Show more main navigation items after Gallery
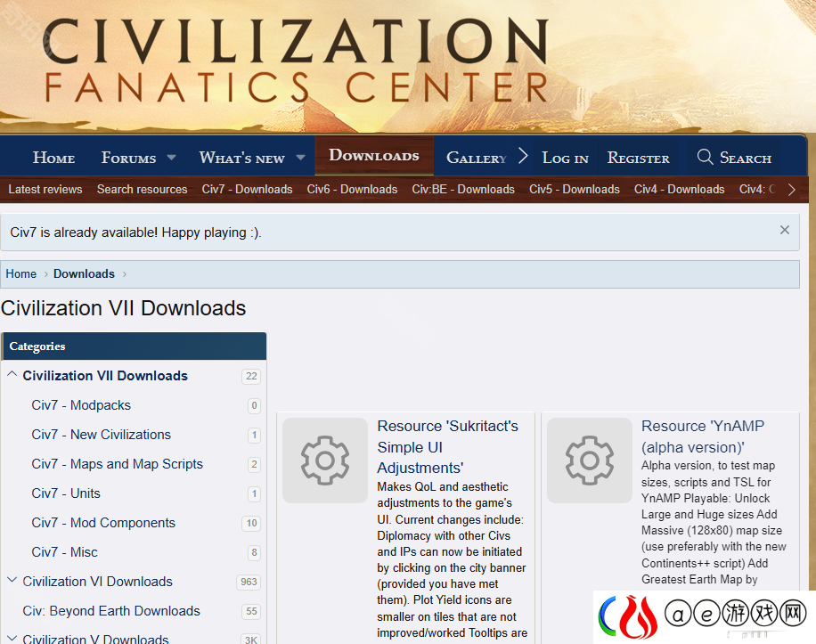The image size is (816, 644). [523, 156]
